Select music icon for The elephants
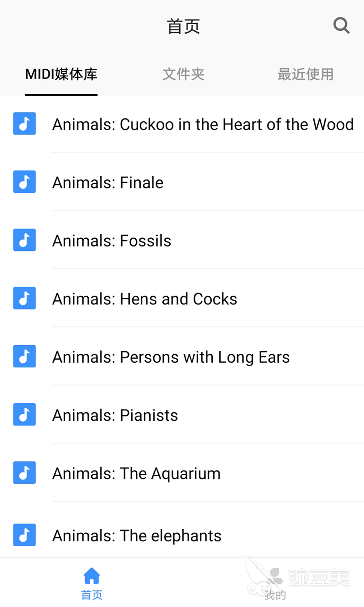The width and height of the screenshot is (364, 607). (x=25, y=535)
